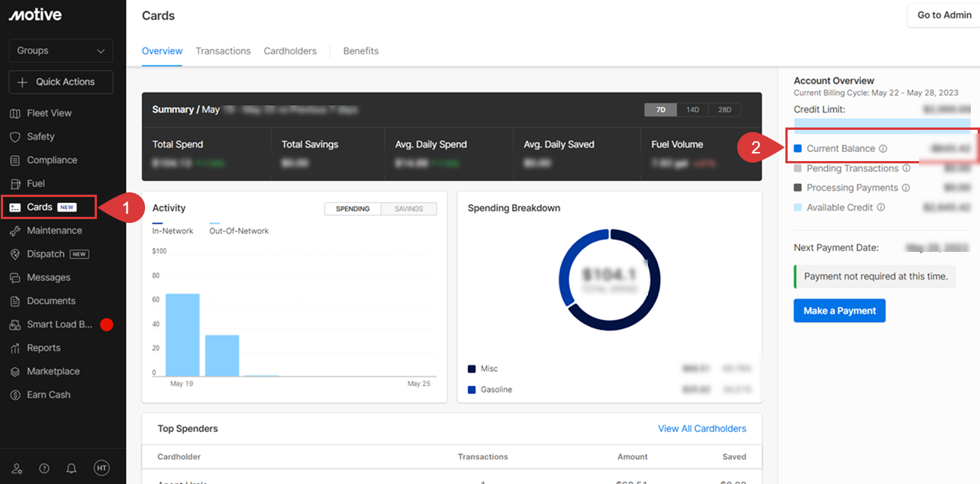
Task: Open the Messages chat icon
Action: coord(15,277)
